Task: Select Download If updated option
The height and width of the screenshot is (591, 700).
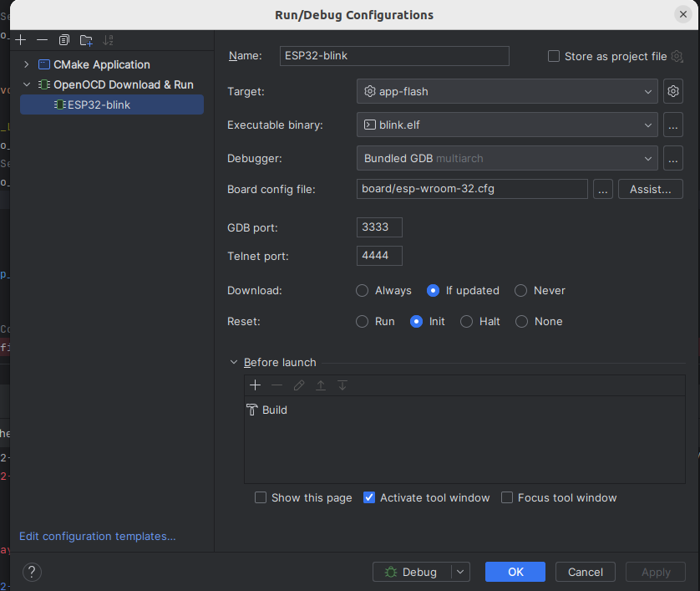Action: click(433, 291)
